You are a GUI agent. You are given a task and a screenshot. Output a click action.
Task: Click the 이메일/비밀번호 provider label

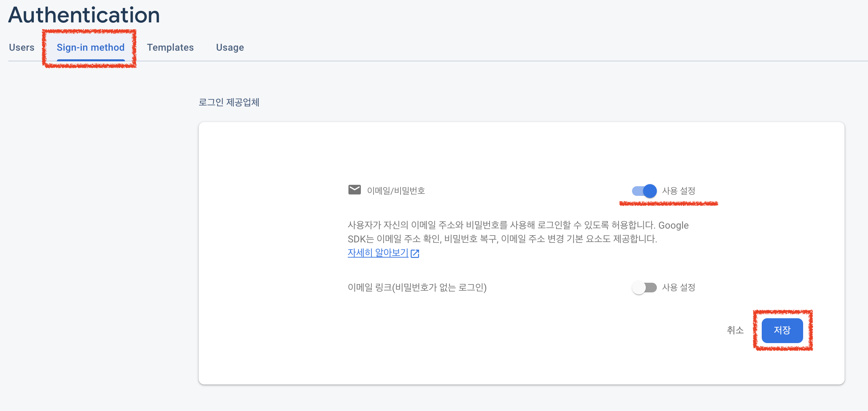point(396,191)
